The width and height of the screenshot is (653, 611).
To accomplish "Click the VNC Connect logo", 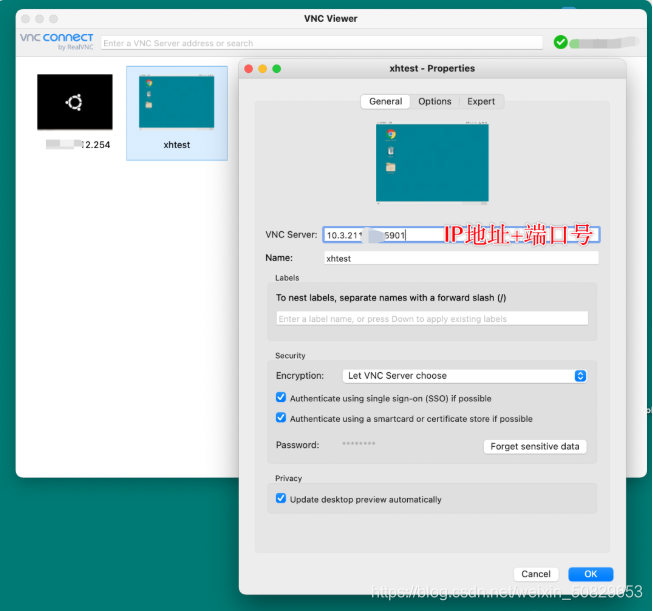I will 57,41.
